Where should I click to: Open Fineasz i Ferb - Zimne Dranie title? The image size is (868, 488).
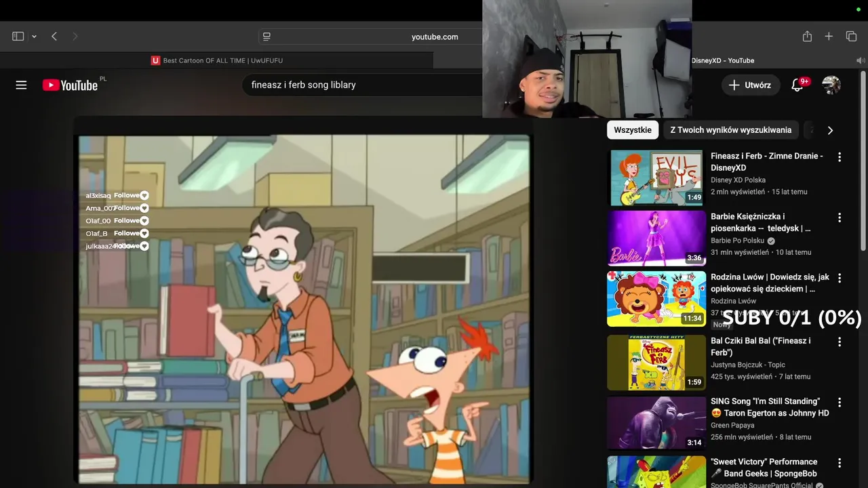pyautogui.click(x=767, y=161)
